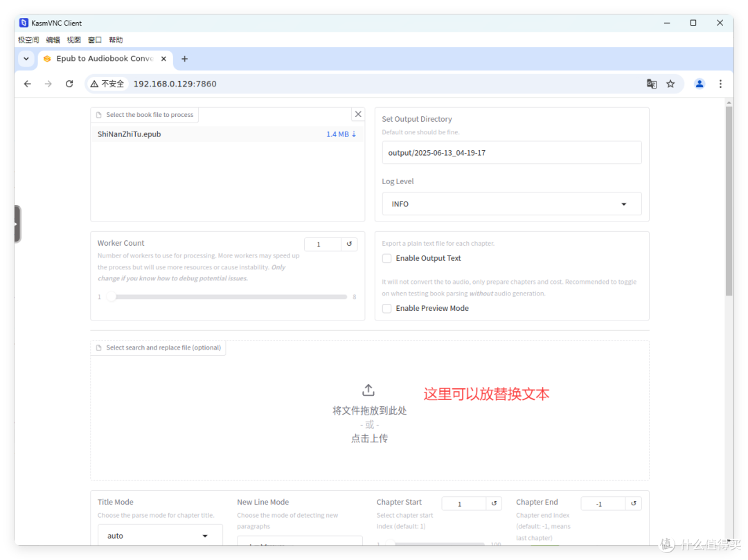Open the 帮助 menu

coord(116,40)
